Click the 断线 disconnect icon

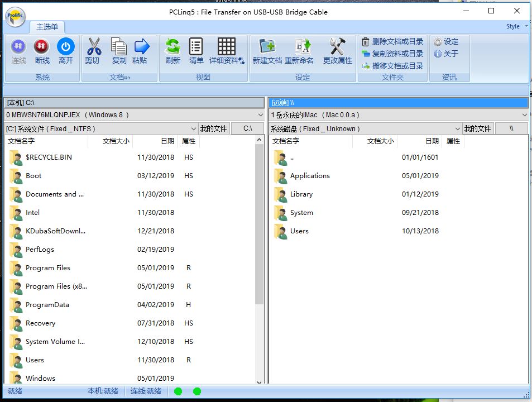(42, 46)
